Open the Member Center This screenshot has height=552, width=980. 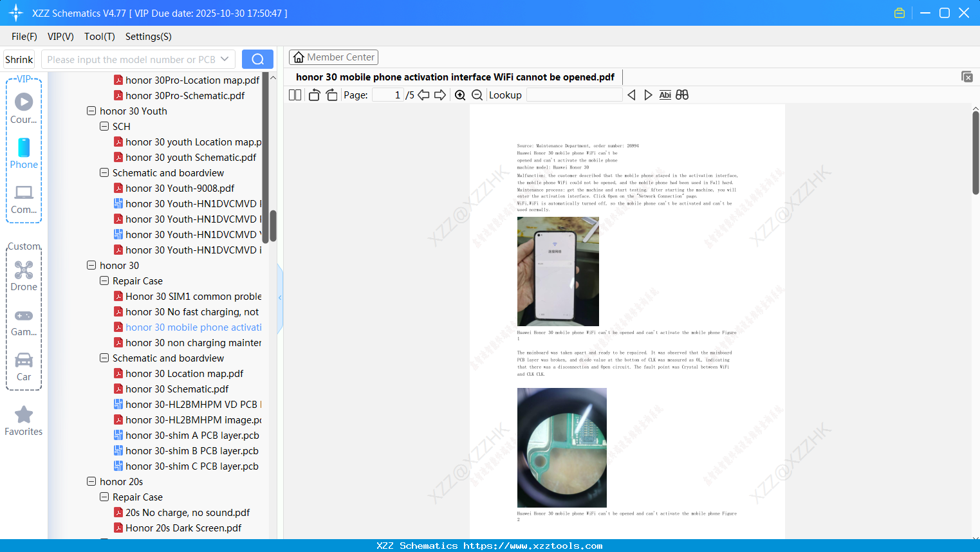[333, 57]
